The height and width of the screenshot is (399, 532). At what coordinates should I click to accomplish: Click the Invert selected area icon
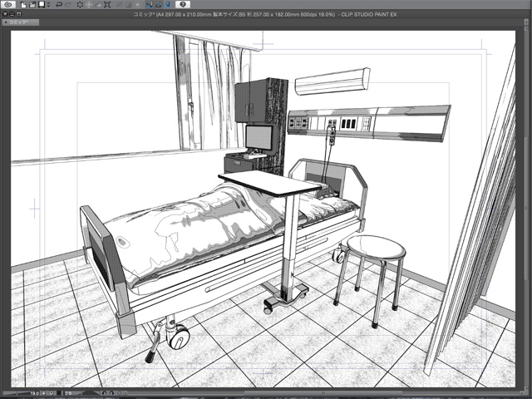[x=129, y=5]
